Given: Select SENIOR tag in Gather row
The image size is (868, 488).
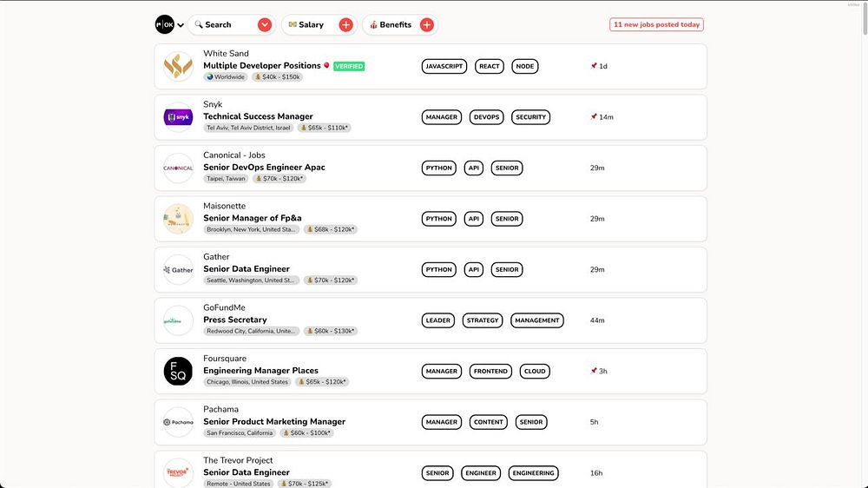Looking at the screenshot, I should [x=507, y=270].
